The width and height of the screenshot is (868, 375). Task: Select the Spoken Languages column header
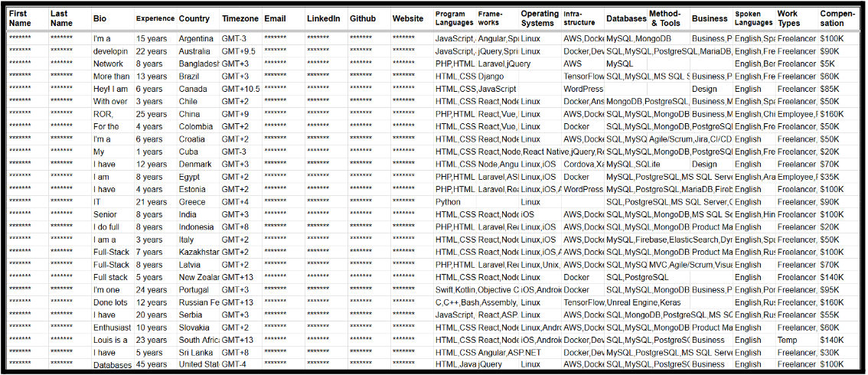[753, 18]
